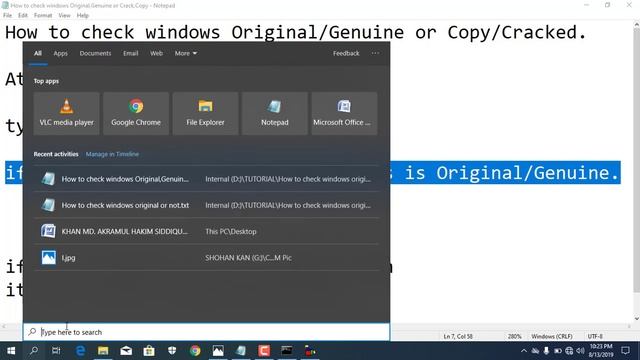Switch to the Documents search tab
This screenshot has width=640, height=360.
tap(95, 53)
